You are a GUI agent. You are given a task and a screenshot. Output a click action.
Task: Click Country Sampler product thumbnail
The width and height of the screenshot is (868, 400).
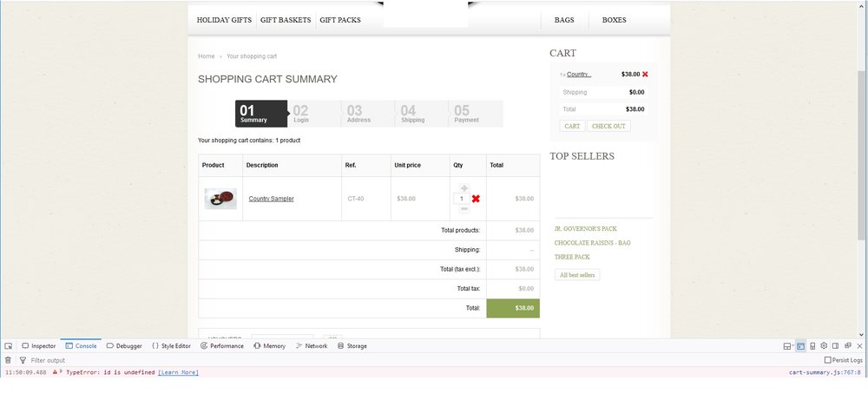point(220,199)
